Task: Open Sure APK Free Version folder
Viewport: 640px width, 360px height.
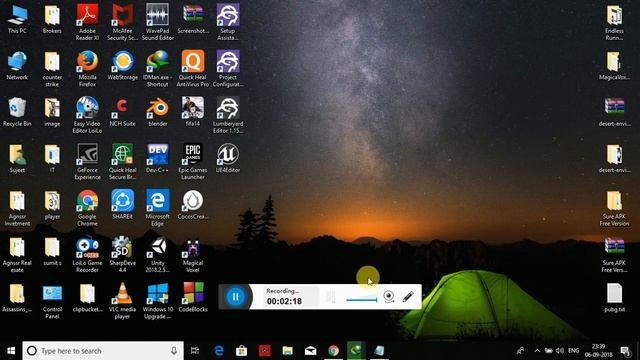Action: click(614, 209)
